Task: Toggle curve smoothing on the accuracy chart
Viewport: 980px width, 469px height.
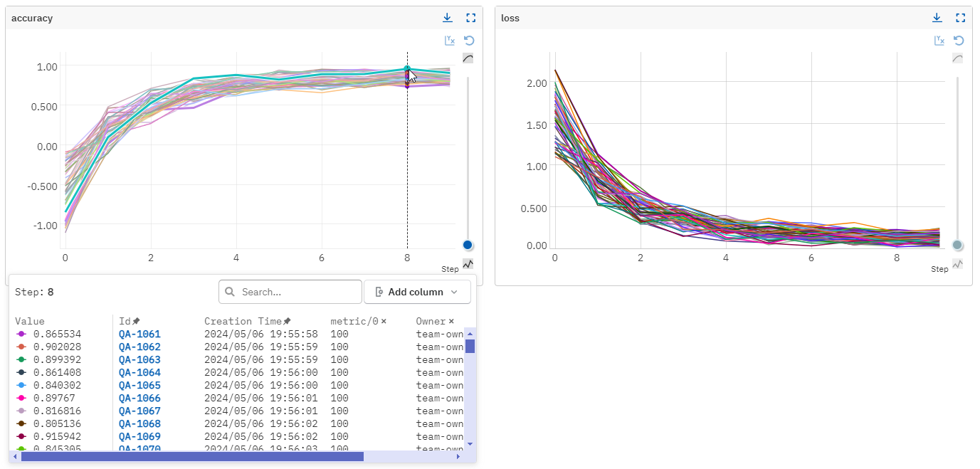Action: click(468, 58)
